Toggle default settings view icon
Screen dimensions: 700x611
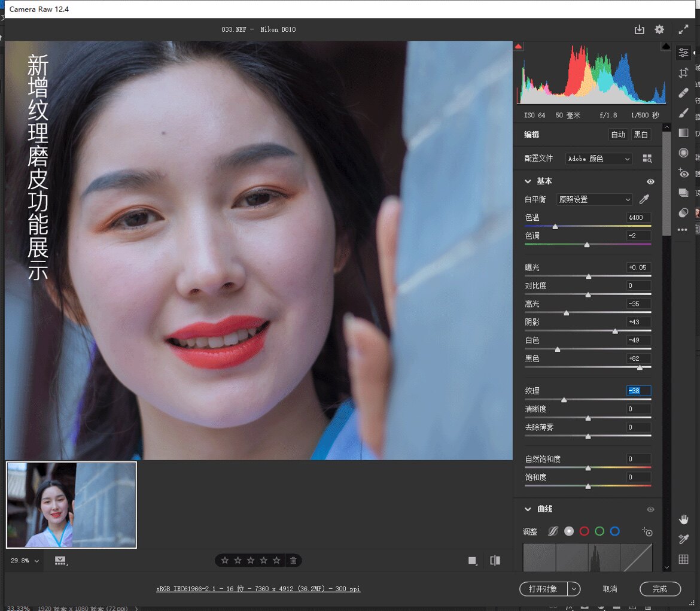pos(472,561)
